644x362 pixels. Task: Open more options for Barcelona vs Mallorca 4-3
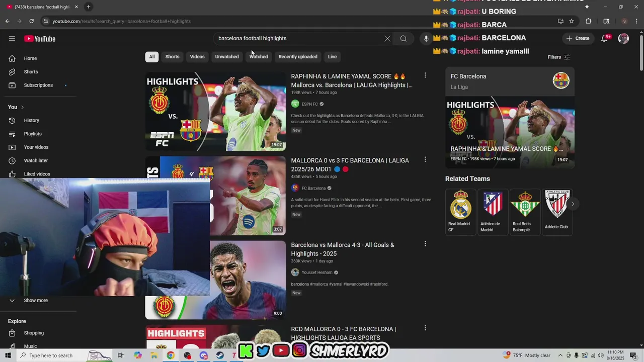pos(425,244)
